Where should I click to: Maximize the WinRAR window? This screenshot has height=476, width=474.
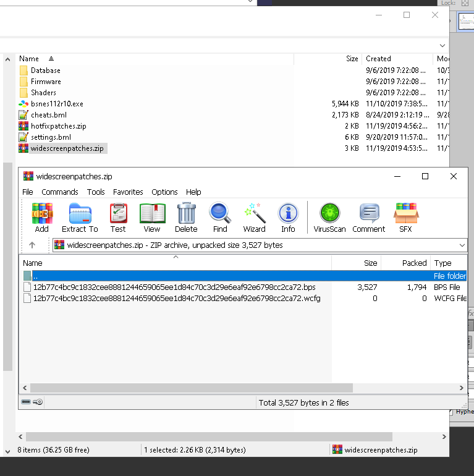(x=425, y=176)
